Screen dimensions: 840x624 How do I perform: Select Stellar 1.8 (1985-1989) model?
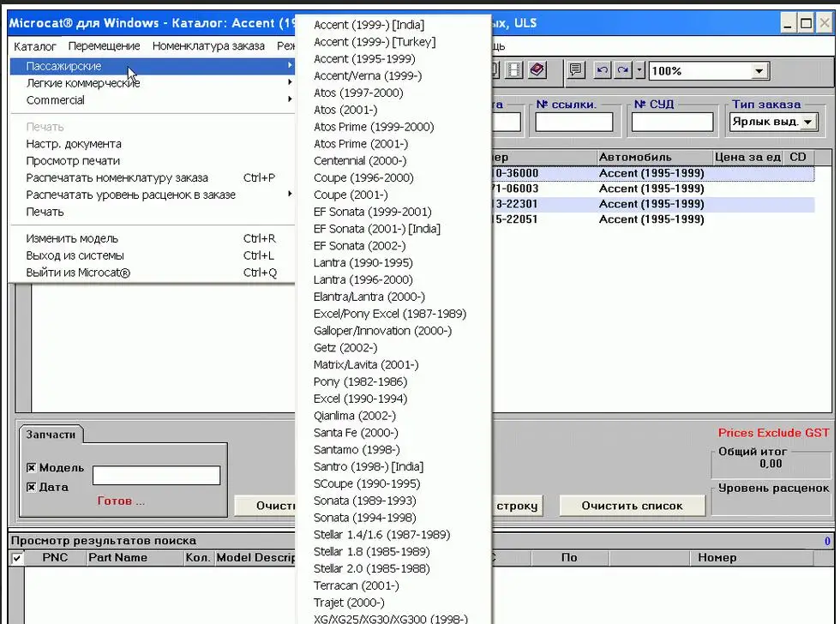(x=393, y=552)
